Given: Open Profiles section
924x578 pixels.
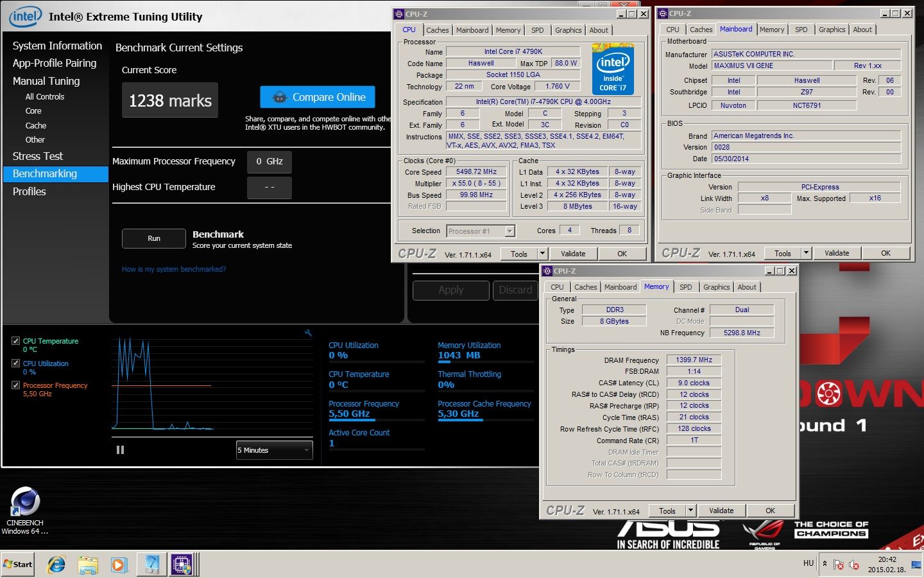Looking at the screenshot, I should coord(30,191).
